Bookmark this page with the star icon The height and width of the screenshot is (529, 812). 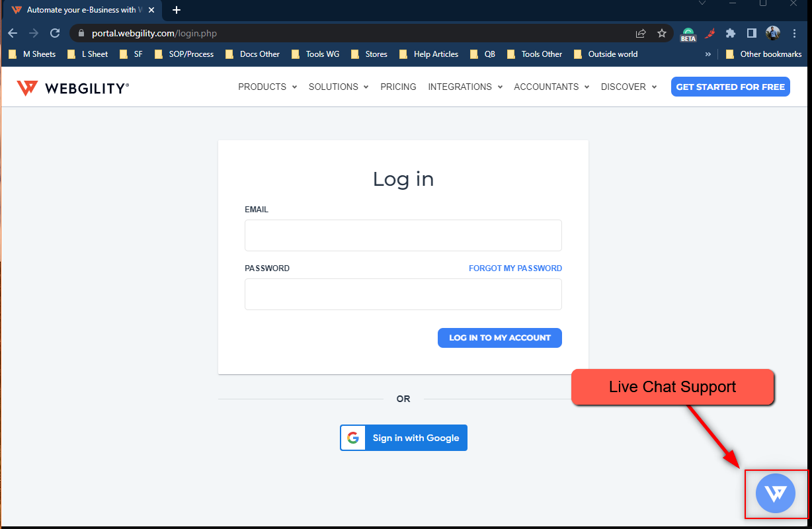(662, 33)
